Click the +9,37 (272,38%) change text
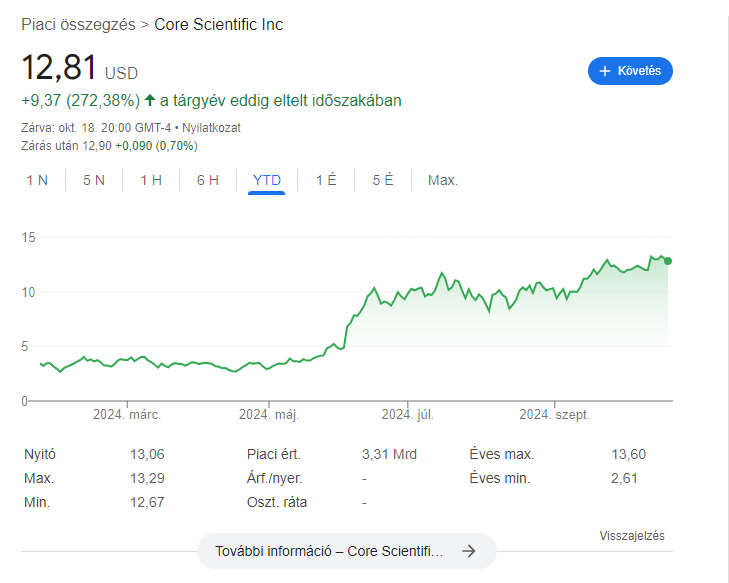Image resolution: width=729 pixels, height=583 pixels. 80,100
